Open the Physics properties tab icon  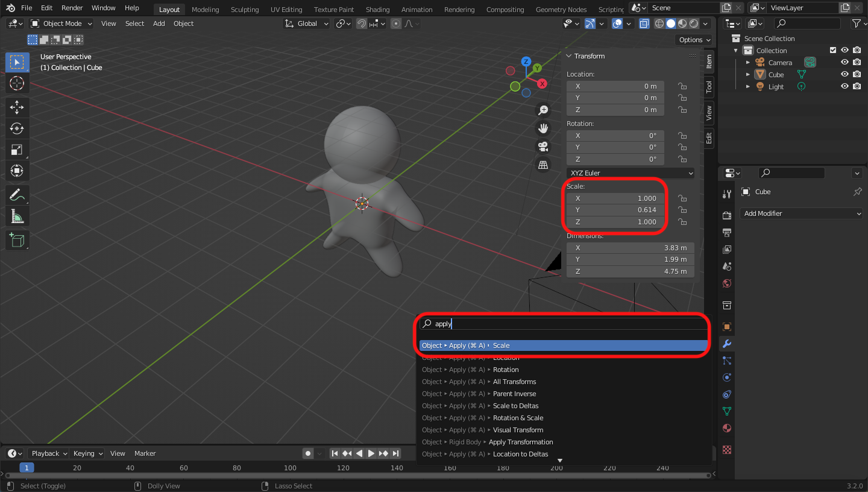[727, 377]
